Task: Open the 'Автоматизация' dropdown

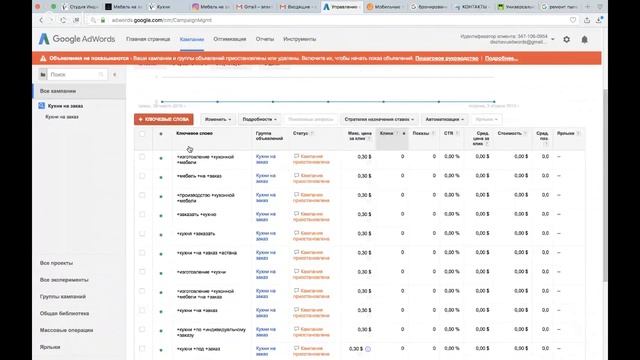Action: (x=444, y=119)
